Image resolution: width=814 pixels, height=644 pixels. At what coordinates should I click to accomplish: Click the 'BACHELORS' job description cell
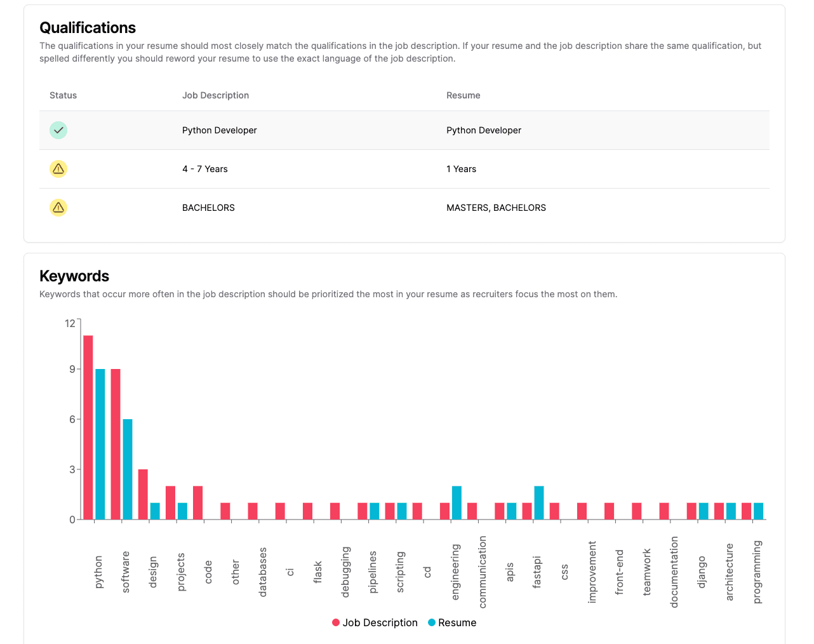coord(208,208)
